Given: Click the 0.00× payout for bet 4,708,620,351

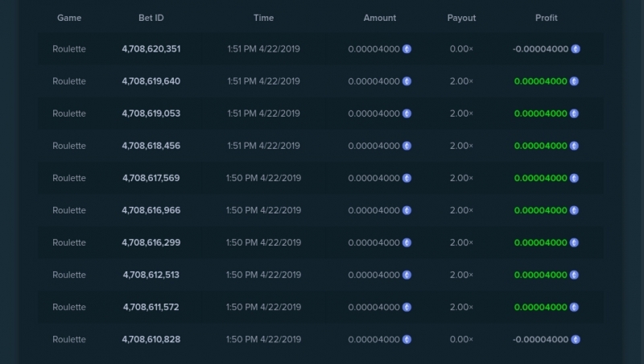Looking at the screenshot, I should coord(461,49).
